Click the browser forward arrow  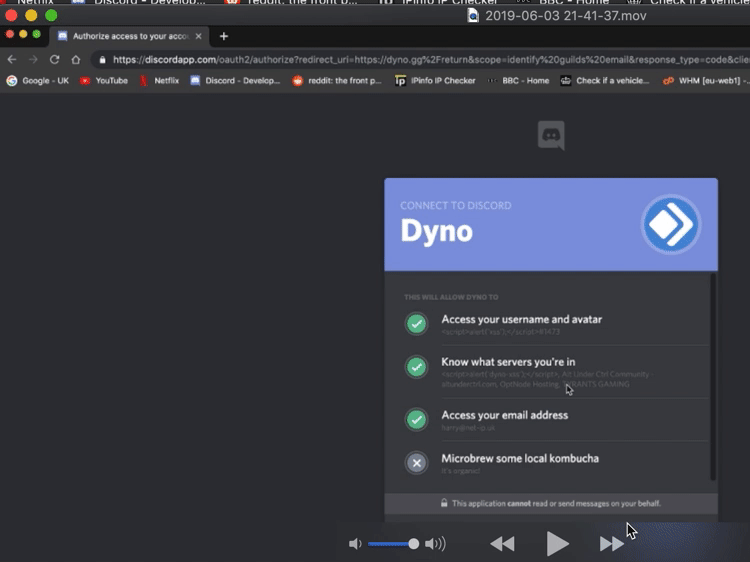[33, 60]
